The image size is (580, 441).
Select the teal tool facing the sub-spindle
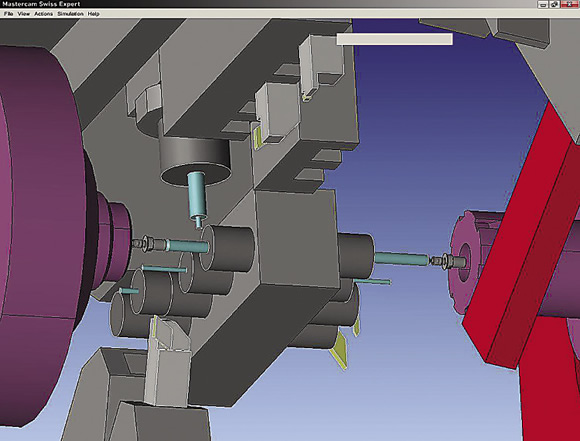(x=401, y=258)
